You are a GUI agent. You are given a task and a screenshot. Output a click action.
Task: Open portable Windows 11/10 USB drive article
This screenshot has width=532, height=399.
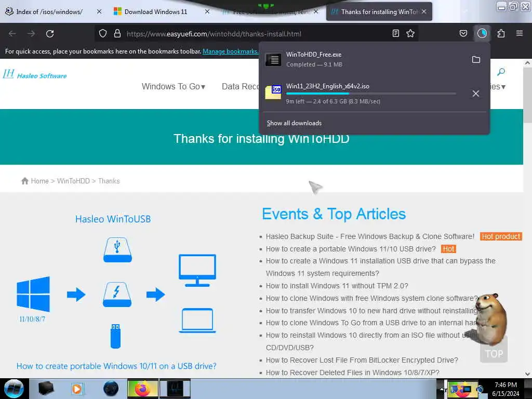click(351, 249)
